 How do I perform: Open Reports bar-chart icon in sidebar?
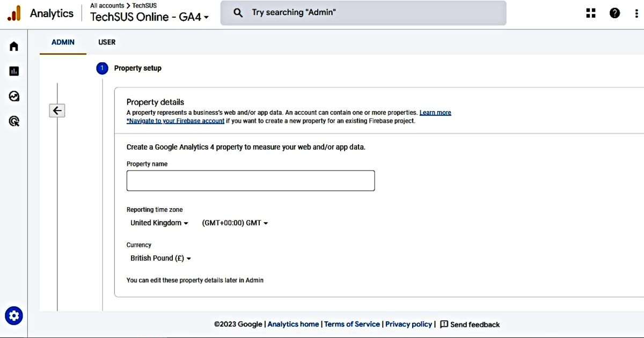tap(14, 71)
